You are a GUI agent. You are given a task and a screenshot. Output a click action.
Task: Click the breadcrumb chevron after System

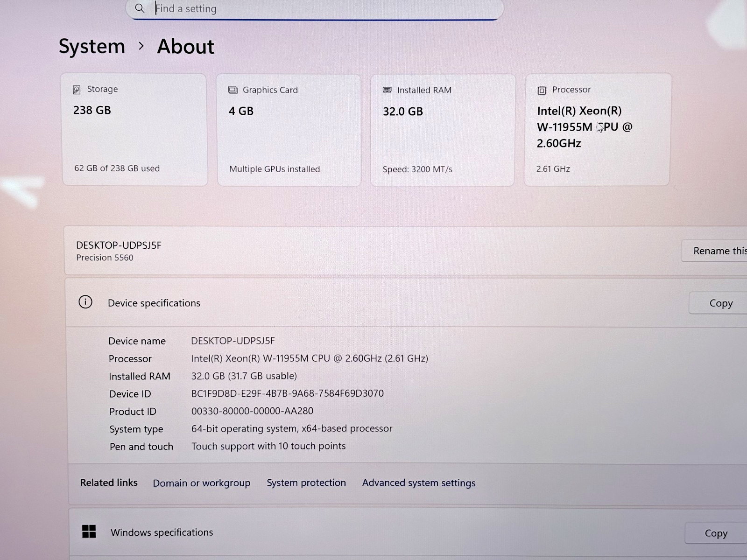coord(141,46)
